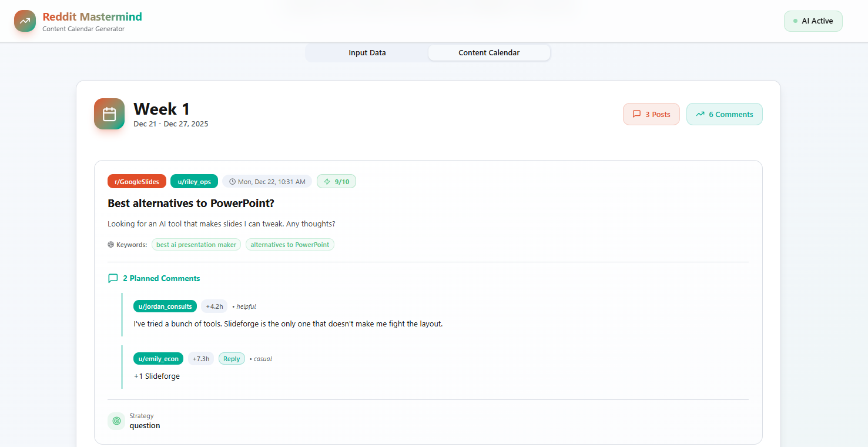Switch to the Input Data tab
Viewport: 868px width, 447px height.
point(367,52)
